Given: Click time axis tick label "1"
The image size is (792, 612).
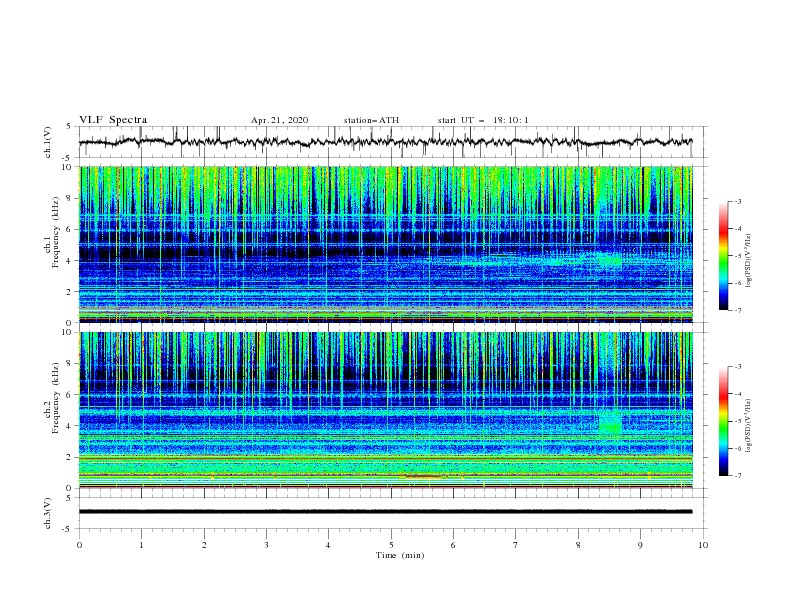Looking at the screenshot, I should [x=141, y=545].
